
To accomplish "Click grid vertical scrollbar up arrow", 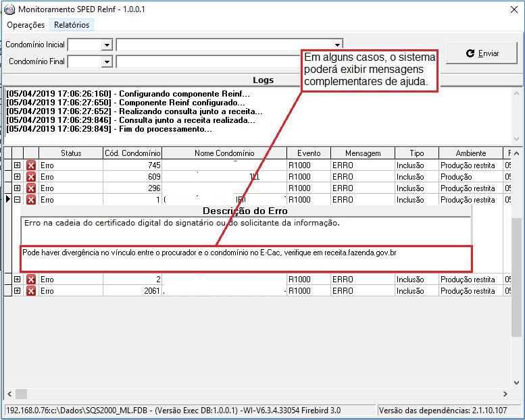I will (516, 153).
